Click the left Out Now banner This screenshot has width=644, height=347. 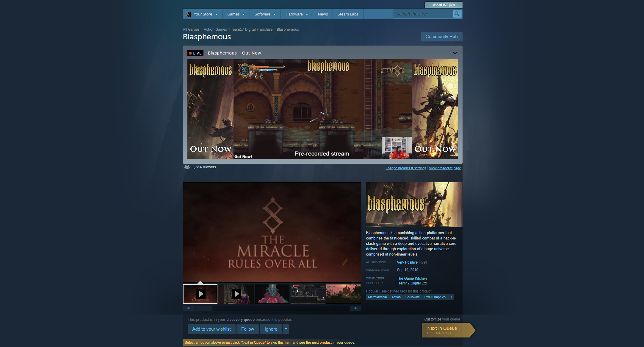point(210,109)
